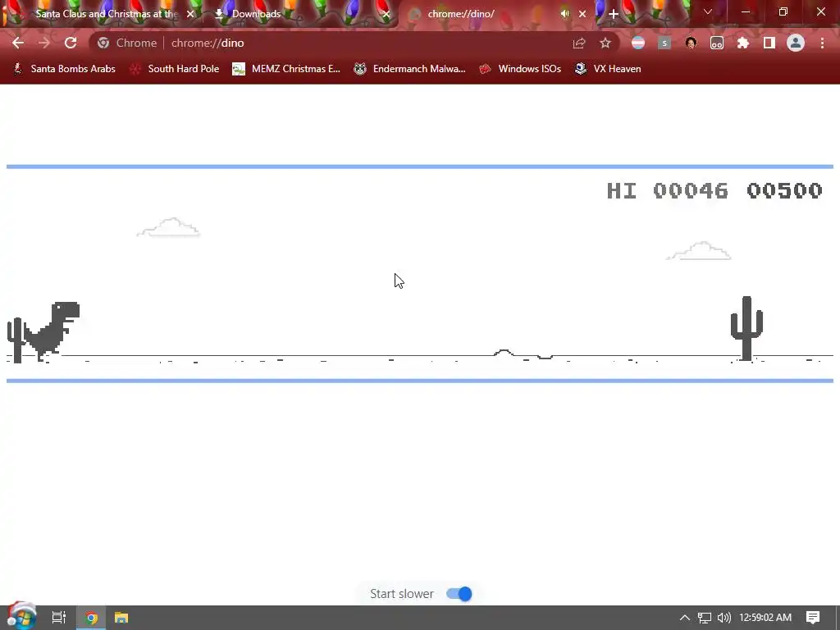Click the tall cactus obstacle at right
The image size is (840, 630).
click(x=746, y=328)
